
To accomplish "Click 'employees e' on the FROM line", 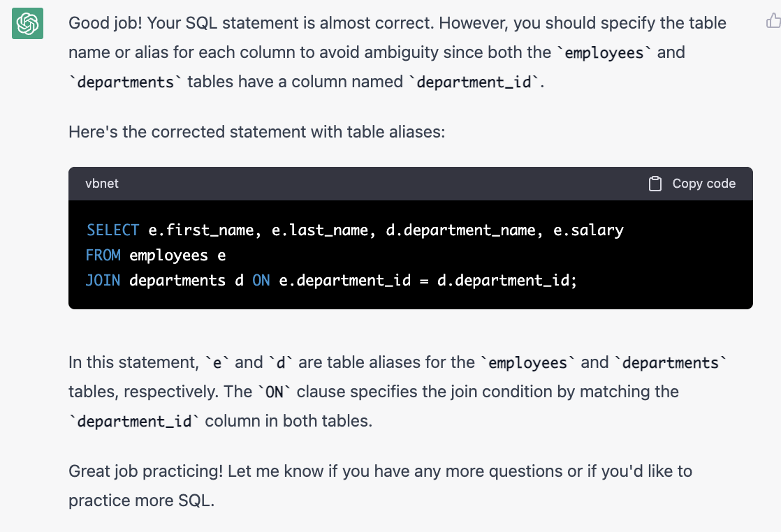I will [x=177, y=256].
